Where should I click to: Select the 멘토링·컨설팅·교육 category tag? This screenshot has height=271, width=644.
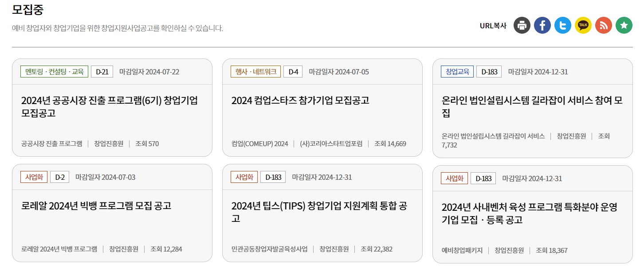(x=55, y=71)
